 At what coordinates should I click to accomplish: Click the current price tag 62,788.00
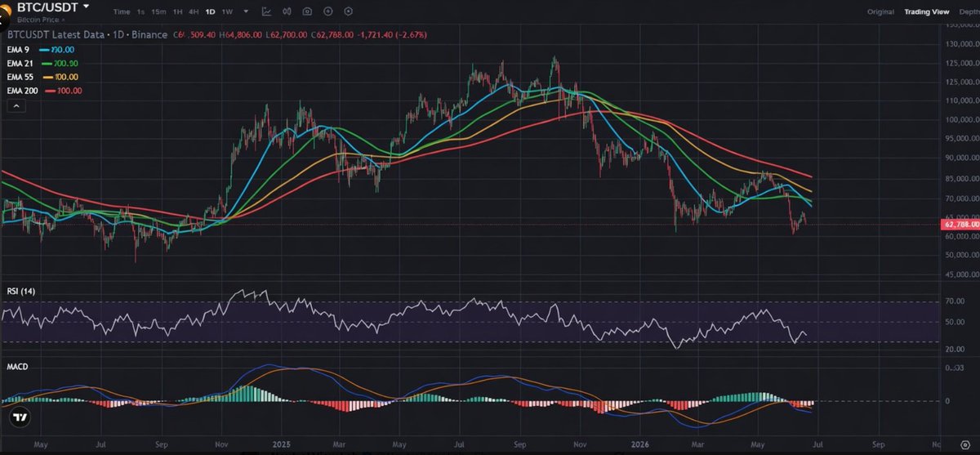point(961,224)
